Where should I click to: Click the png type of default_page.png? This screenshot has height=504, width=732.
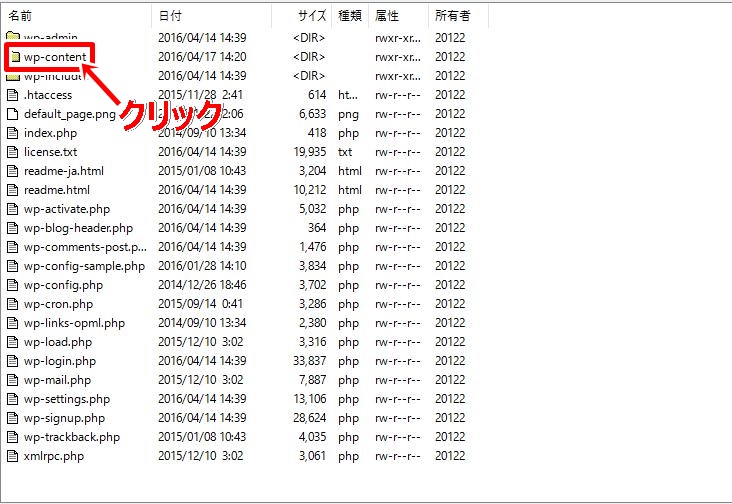(x=349, y=115)
